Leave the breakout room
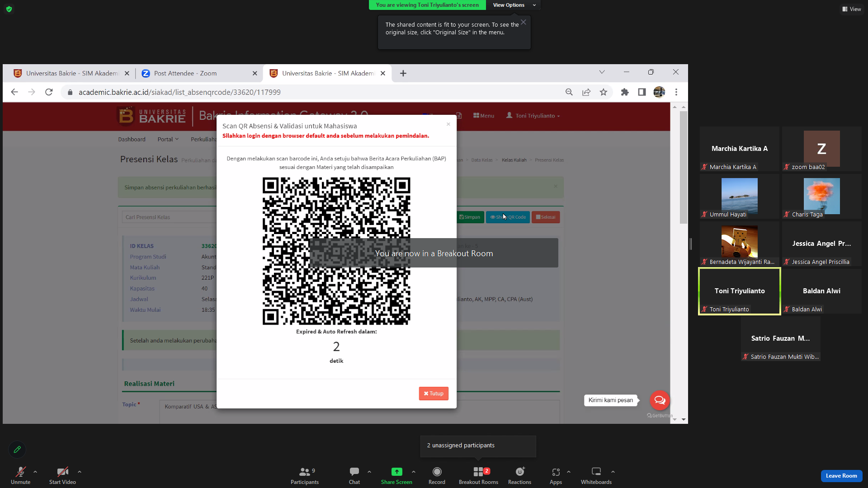The width and height of the screenshot is (868, 488). point(841,476)
